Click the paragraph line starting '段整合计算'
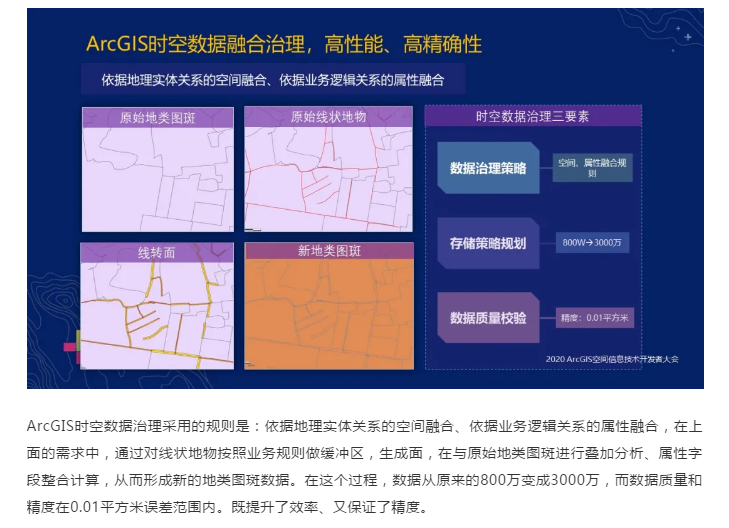This screenshot has height=528, width=729. (x=364, y=480)
